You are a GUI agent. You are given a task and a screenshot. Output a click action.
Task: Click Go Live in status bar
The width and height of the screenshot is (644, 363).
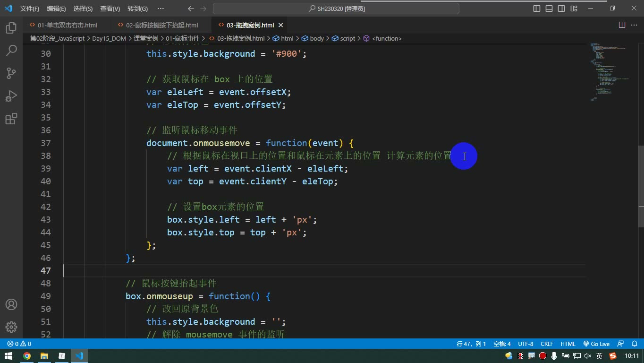596,344
